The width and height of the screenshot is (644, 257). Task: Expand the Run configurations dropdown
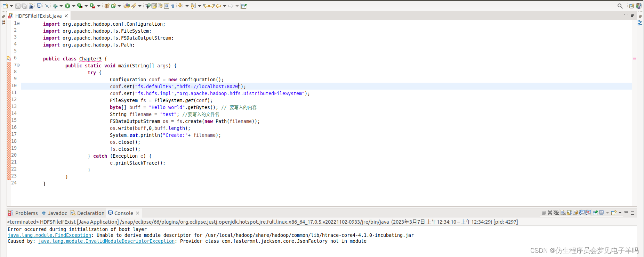[73, 6]
